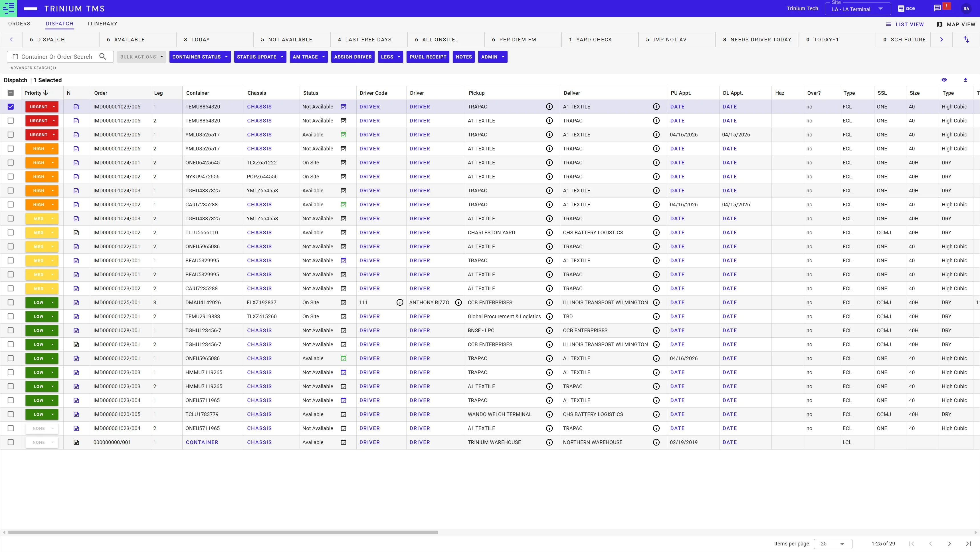This screenshot has height=552, width=980.
Task: Open Items per page dropdown
Action: [x=833, y=544]
